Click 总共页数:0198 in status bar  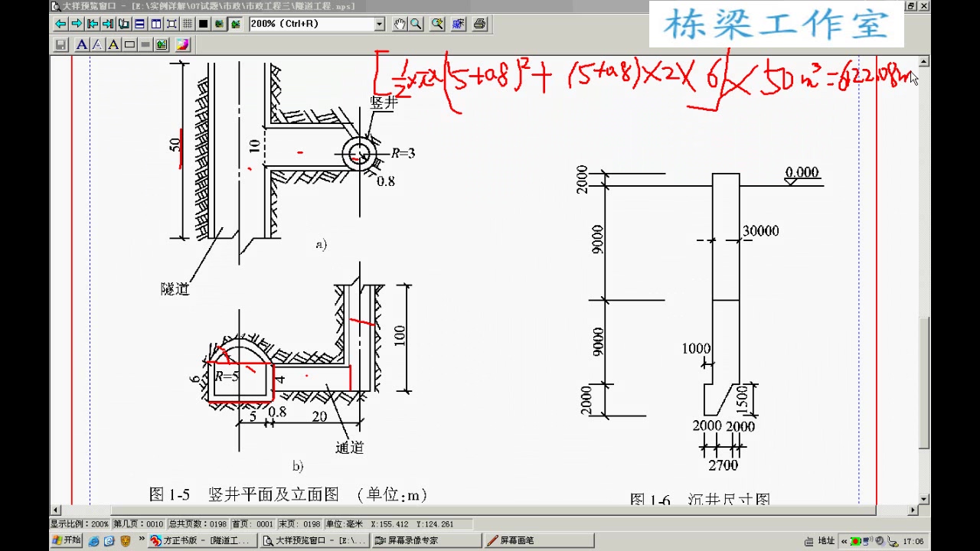(x=198, y=524)
